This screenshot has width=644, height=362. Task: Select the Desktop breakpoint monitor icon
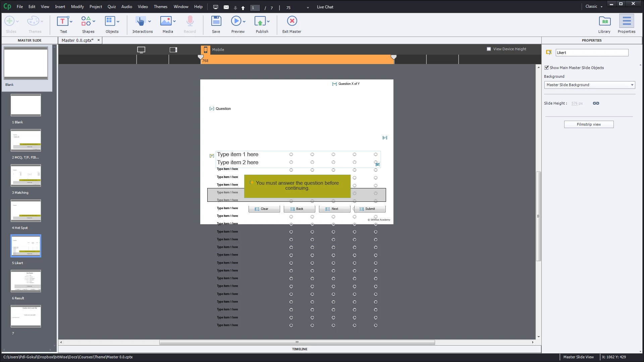141,50
